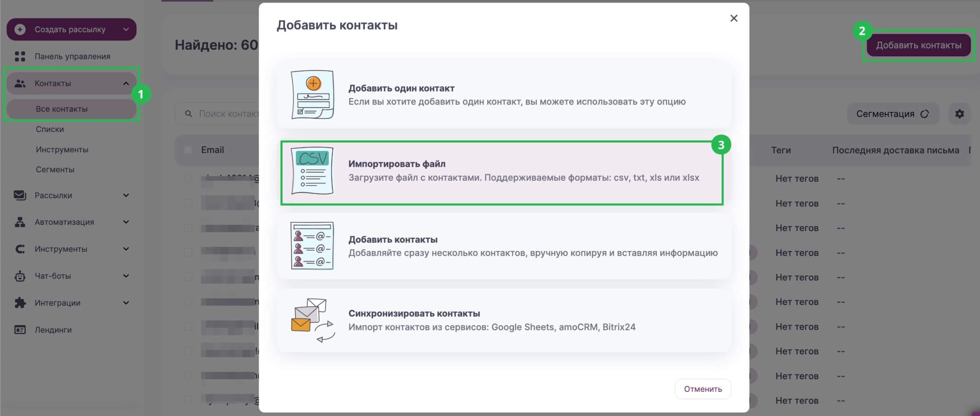Click the Поиск контактов search field

[217, 114]
